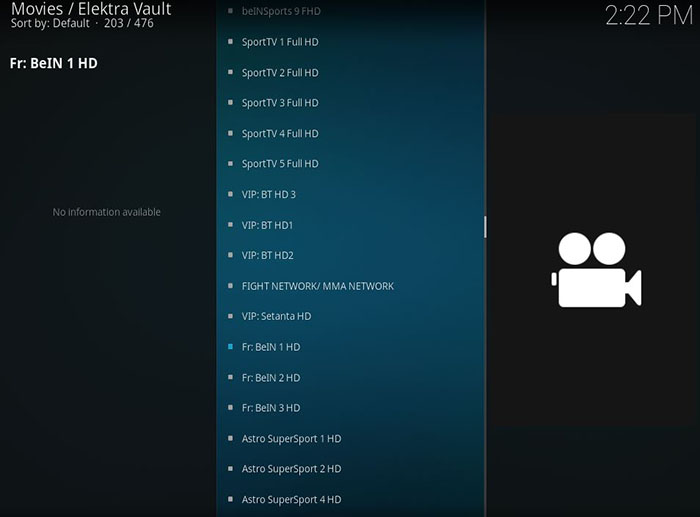700x517 pixels.
Task: Click the bullet beside SportTV 5 Full HD
Action: click(x=230, y=163)
